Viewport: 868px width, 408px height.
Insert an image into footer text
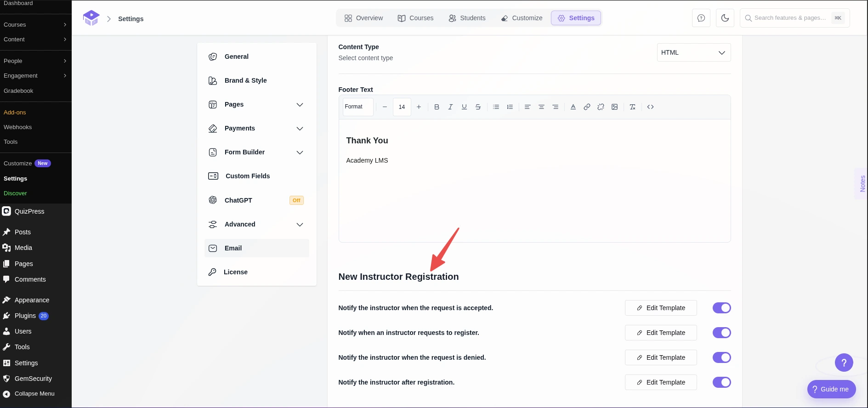(614, 107)
